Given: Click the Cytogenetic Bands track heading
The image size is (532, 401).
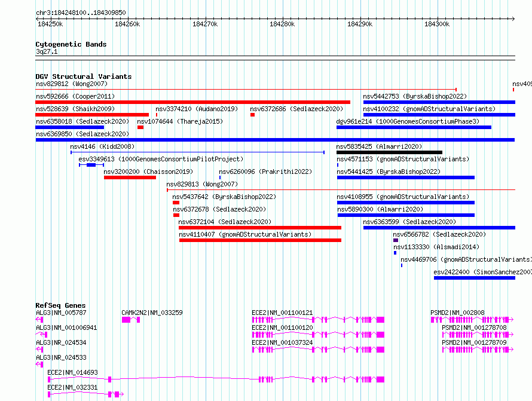Looking at the screenshot, I should pos(71,44).
